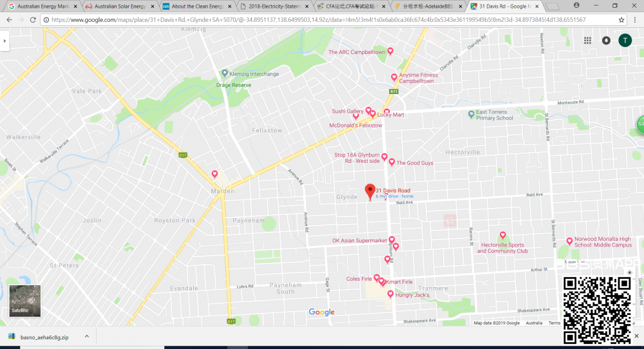Image resolution: width=644 pixels, height=349 pixels.
Task: Bookmark this page with the star icon
Action: (621, 19)
